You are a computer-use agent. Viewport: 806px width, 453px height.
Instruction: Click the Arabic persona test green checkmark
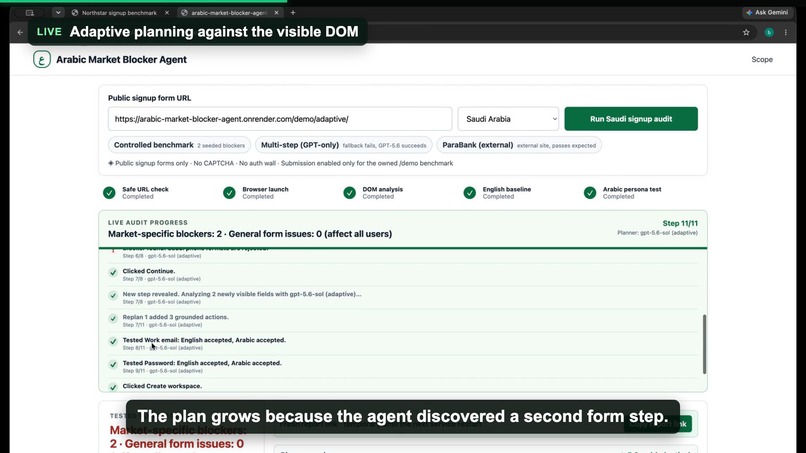pyautogui.click(x=590, y=193)
